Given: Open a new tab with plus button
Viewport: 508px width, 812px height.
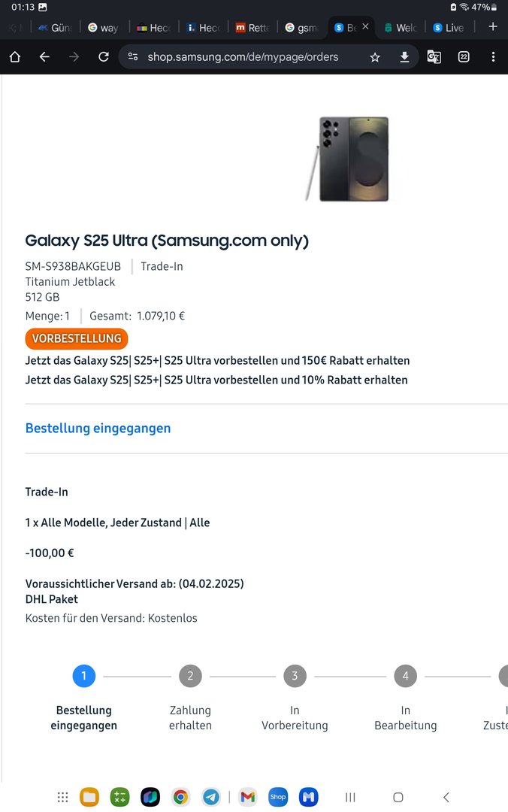Looking at the screenshot, I should (x=493, y=27).
